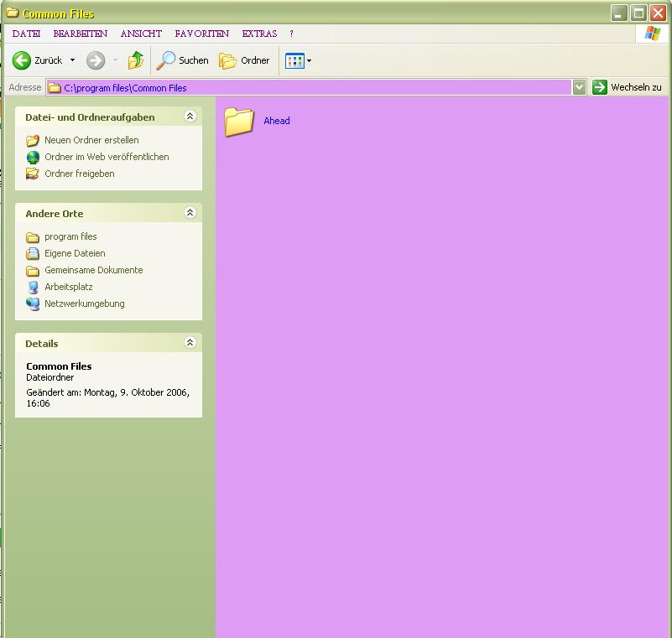Click the Gemeinsame Dokumente folder icon
672x638 pixels.
coord(33,271)
